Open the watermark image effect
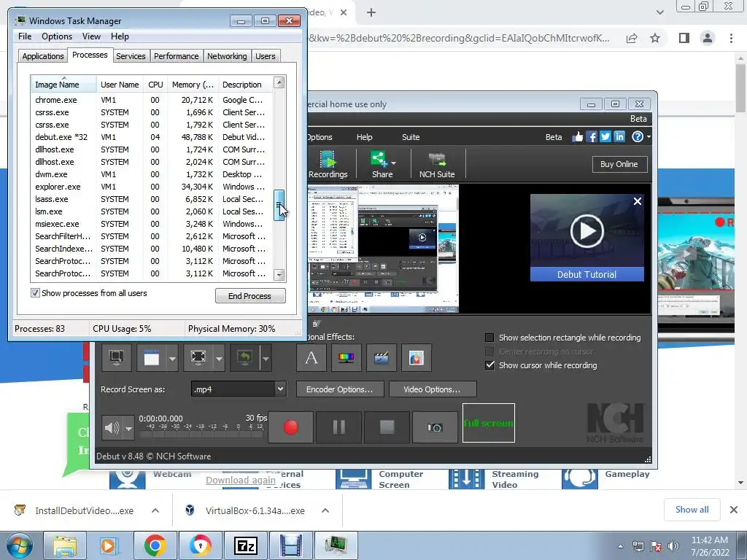This screenshot has width=747, height=560. [417, 357]
